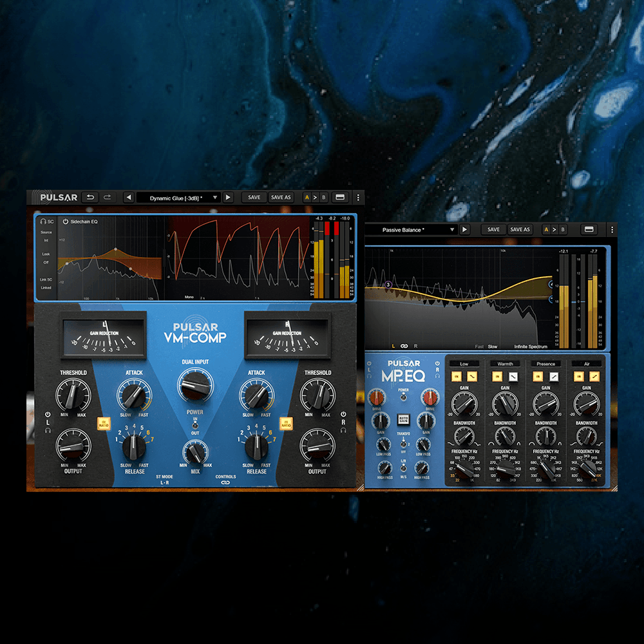Click SAVE in the VM-Comp toolbar
The height and width of the screenshot is (644, 644).
point(254,198)
